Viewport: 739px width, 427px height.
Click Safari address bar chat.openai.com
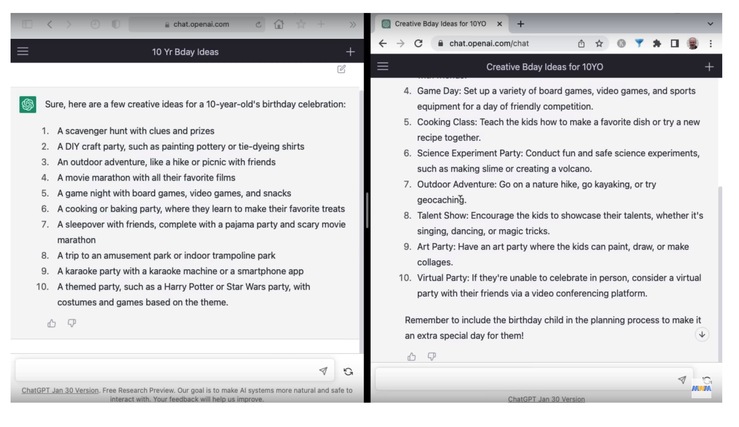click(197, 25)
